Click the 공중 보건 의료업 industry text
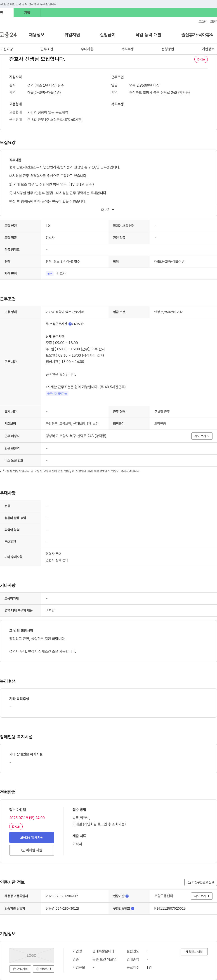 pos(104,959)
